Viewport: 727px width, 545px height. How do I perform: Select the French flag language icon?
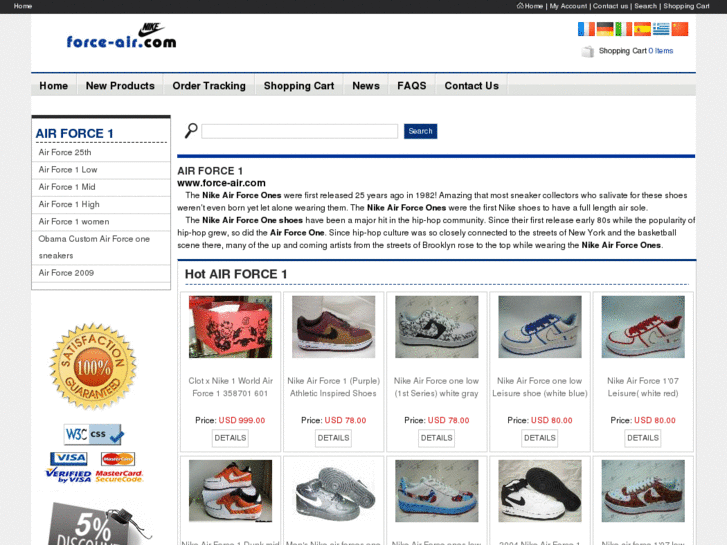586,29
